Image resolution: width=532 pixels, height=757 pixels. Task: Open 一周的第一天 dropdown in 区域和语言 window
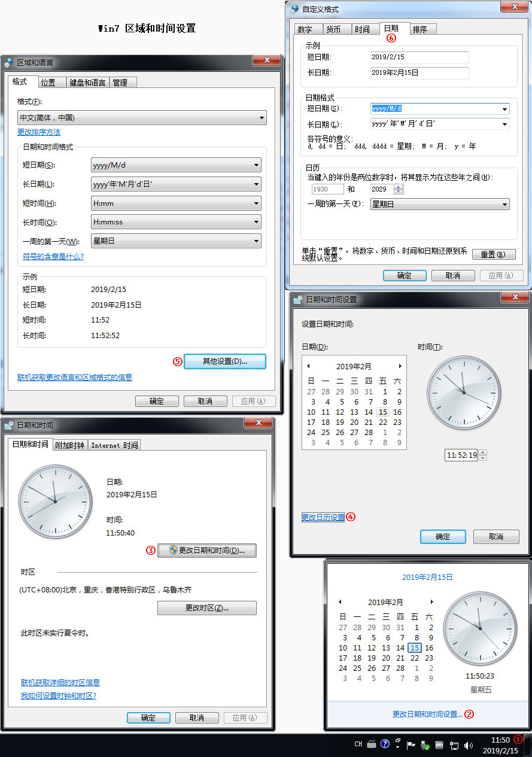[x=176, y=241]
